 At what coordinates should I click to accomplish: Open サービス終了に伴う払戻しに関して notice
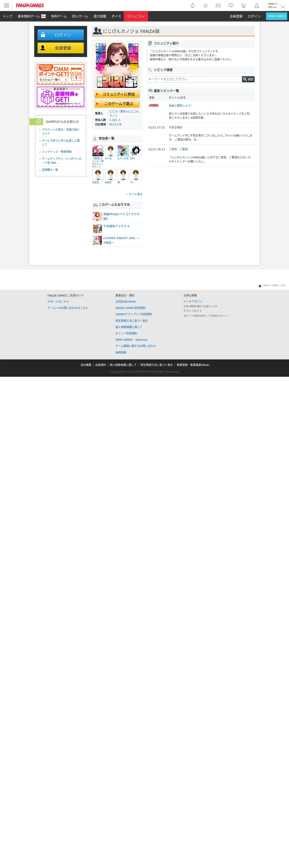pyautogui.click(x=61, y=143)
